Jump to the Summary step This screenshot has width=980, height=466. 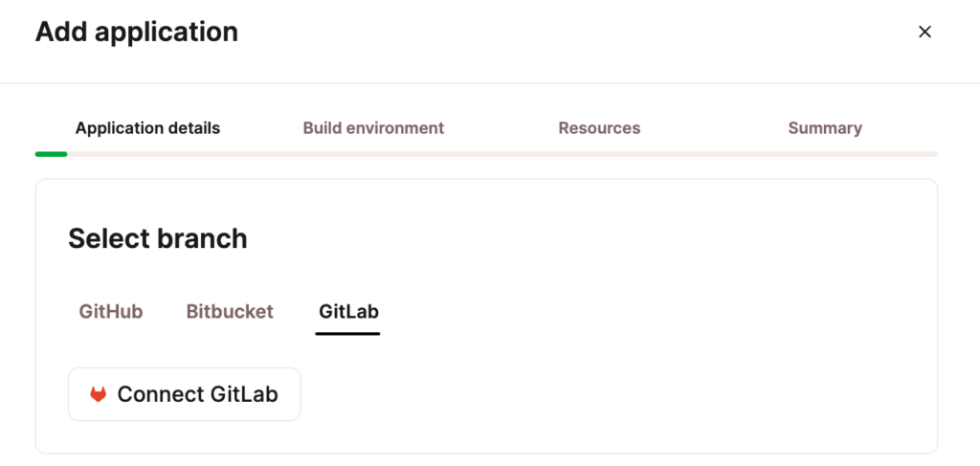pos(825,128)
